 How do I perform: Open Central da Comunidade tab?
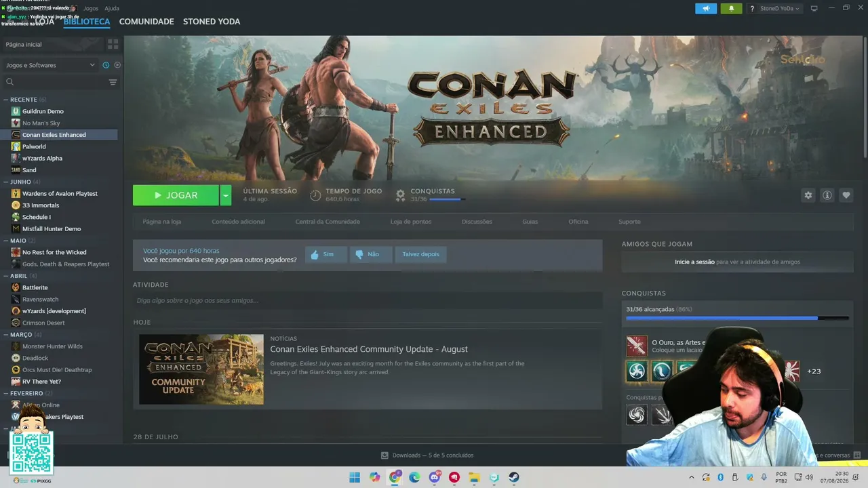(328, 222)
